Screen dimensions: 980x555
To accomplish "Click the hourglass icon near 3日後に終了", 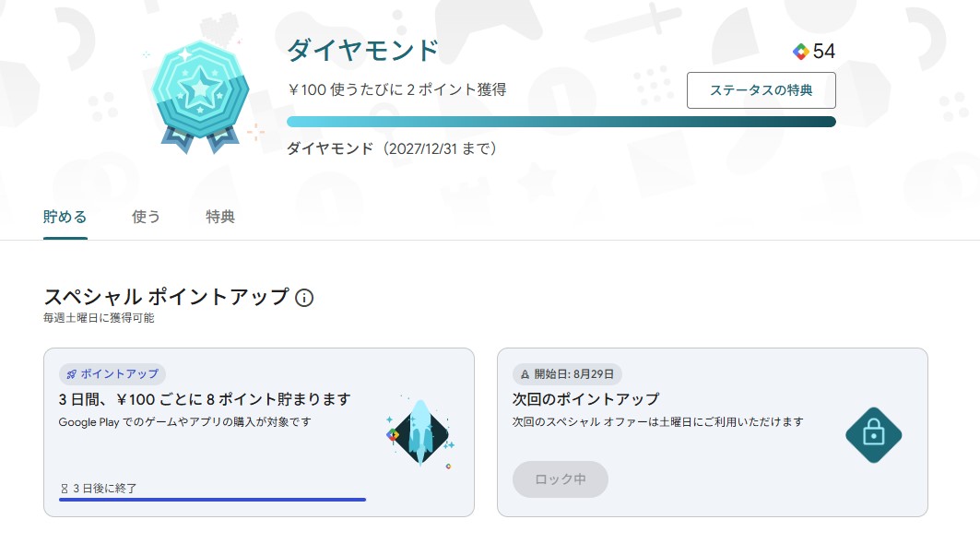I will [65, 489].
